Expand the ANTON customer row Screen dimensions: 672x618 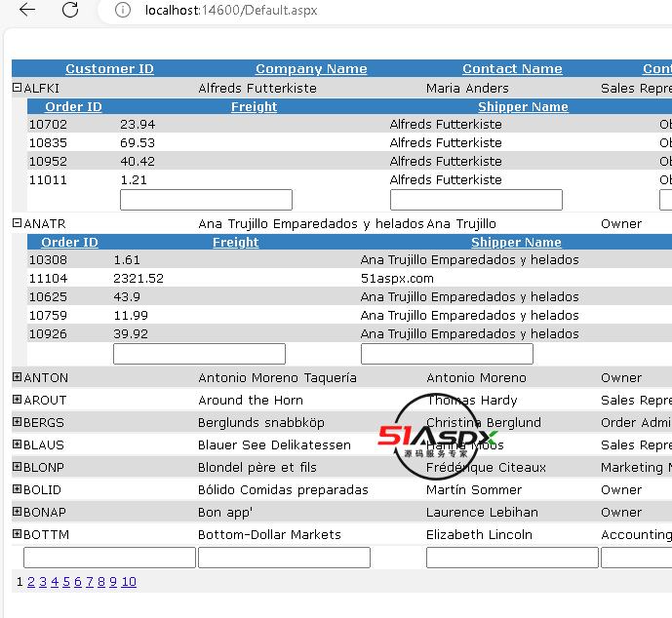click(x=17, y=377)
